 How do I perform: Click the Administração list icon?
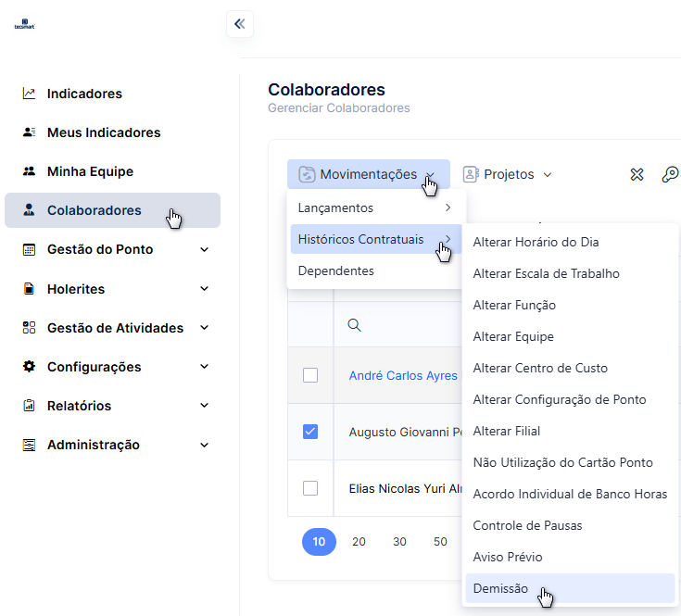coord(29,445)
